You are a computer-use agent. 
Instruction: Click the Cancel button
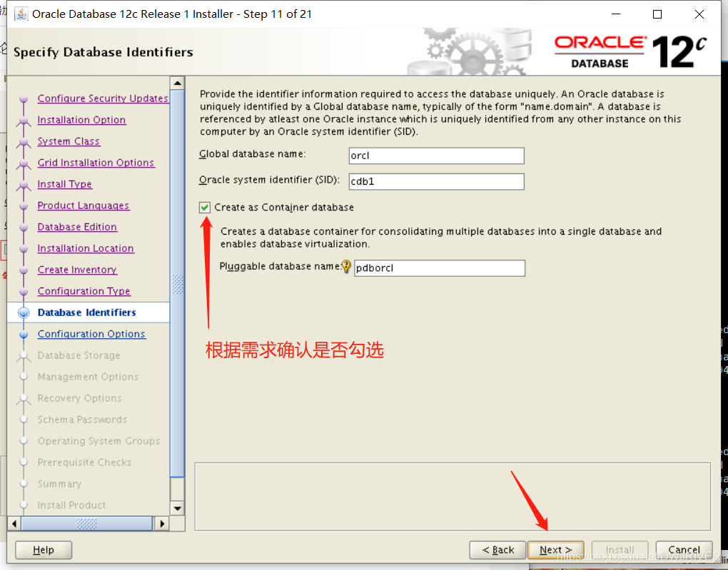pyautogui.click(x=684, y=550)
